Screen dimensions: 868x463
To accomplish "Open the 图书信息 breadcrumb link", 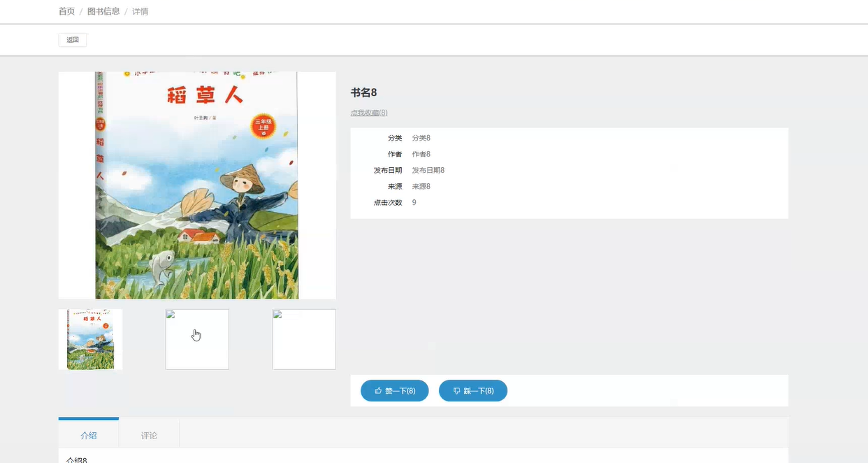I will click(103, 11).
